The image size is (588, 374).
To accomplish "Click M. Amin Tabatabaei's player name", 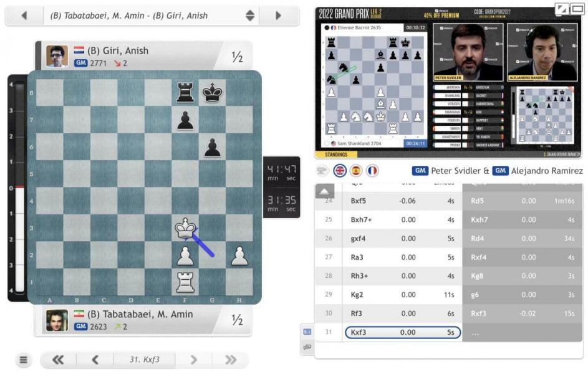I will click(140, 314).
